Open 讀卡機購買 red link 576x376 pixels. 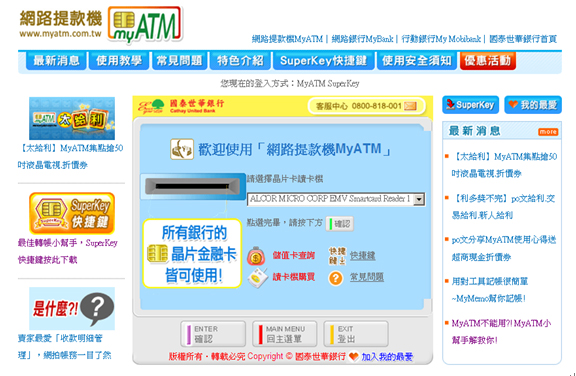point(294,277)
